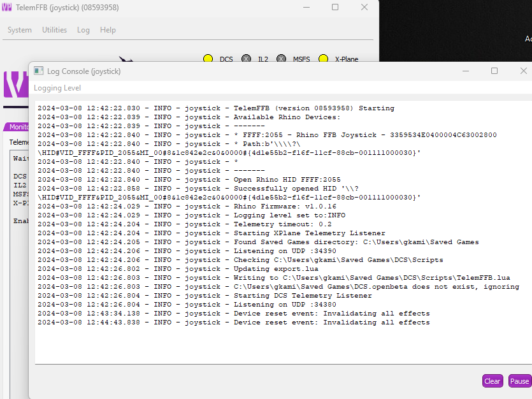Click the X-Plane yellow status indicator
This screenshot has width=532, height=399.
[323, 59]
